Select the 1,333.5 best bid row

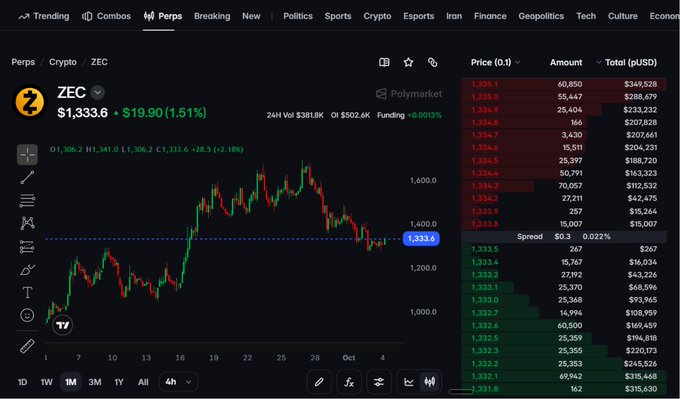564,249
